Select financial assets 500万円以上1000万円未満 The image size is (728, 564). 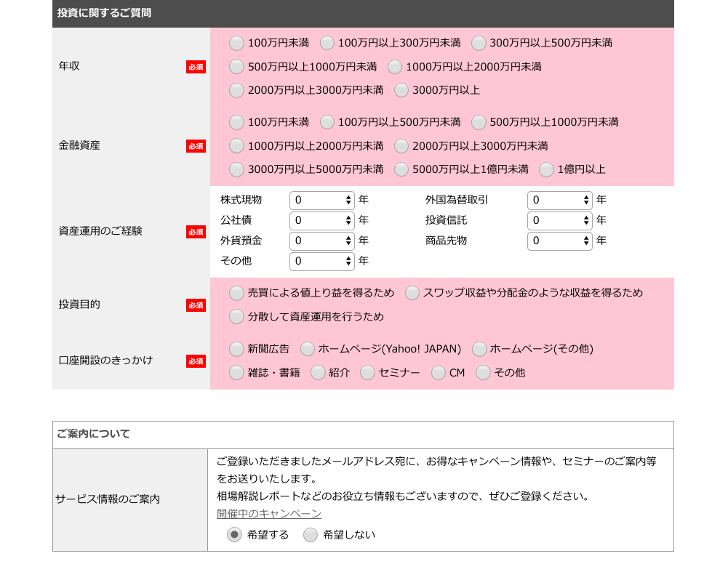click(479, 122)
